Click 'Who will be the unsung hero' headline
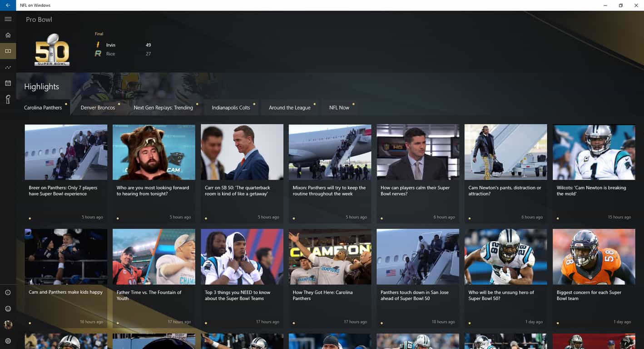 [501, 295]
